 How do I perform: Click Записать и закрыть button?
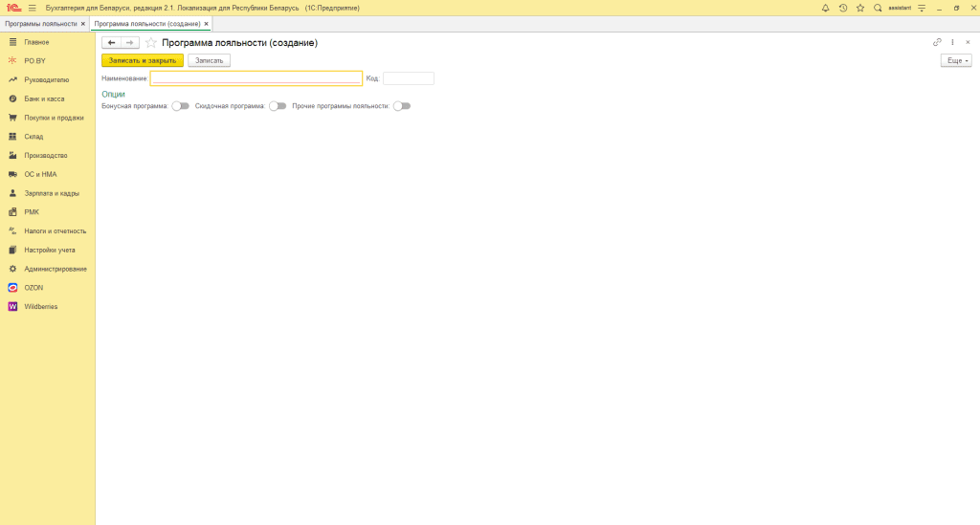(x=143, y=60)
